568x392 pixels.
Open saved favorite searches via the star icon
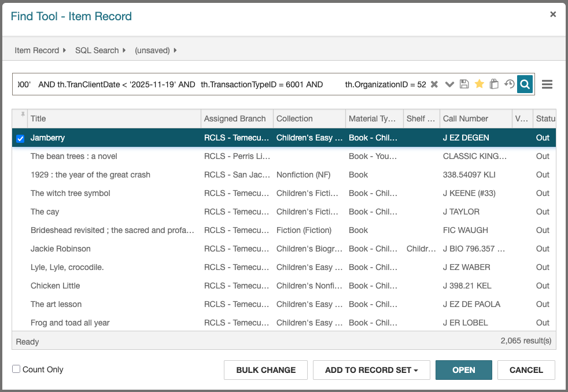click(x=479, y=84)
